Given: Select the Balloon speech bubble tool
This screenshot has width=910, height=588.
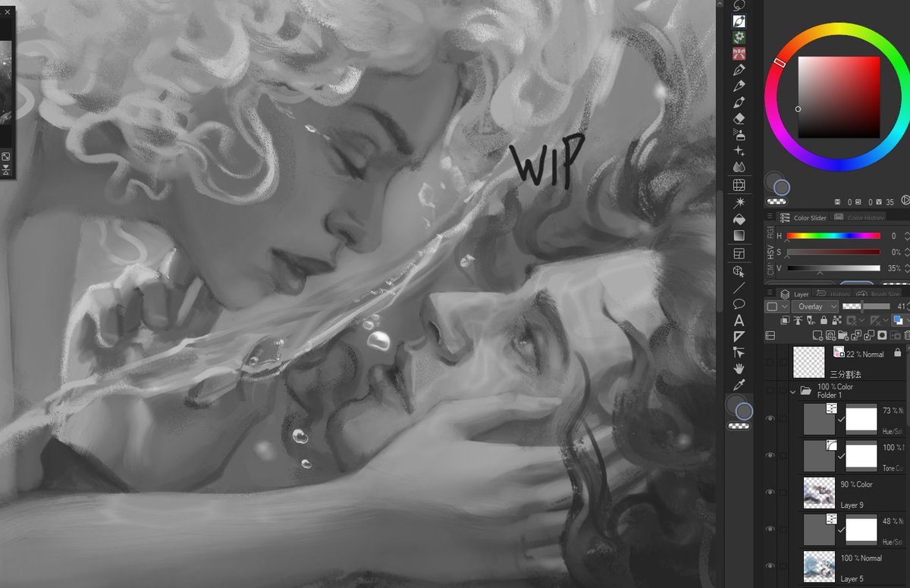Looking at the screenshot, I should tap(739, 304).
